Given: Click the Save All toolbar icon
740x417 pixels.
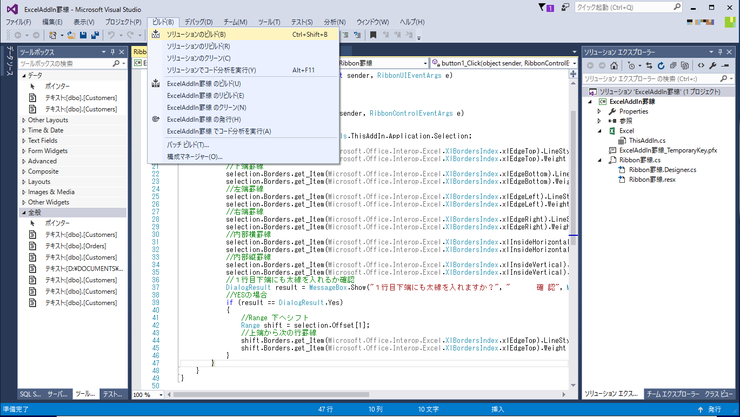Looking at the screenshot, I should [95, 35].
